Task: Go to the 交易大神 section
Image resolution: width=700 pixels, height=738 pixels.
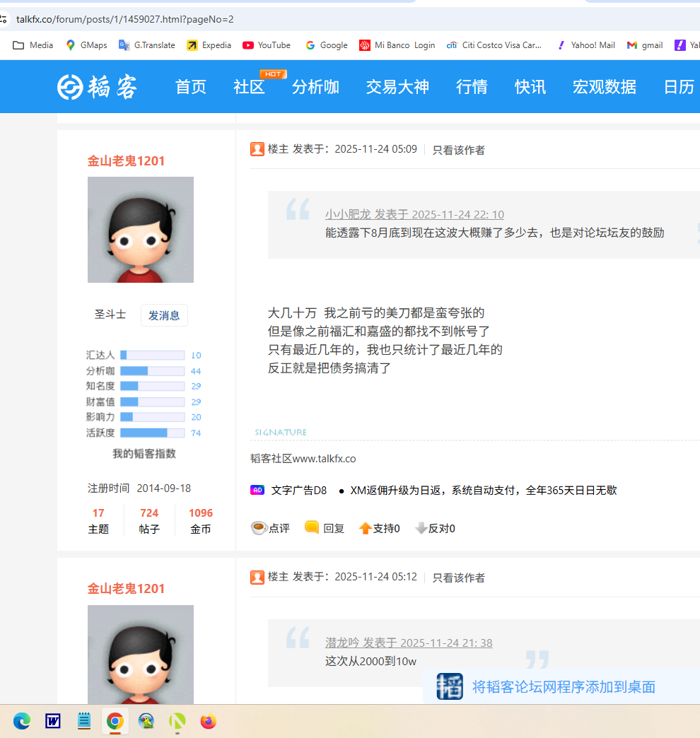Action: point(397,87)
